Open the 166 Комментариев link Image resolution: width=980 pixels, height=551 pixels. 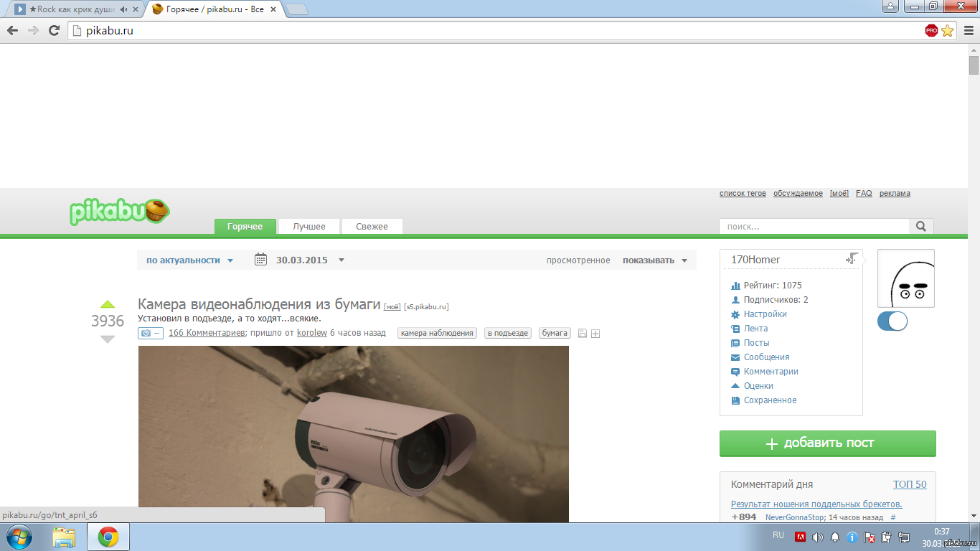click(207, 333)
